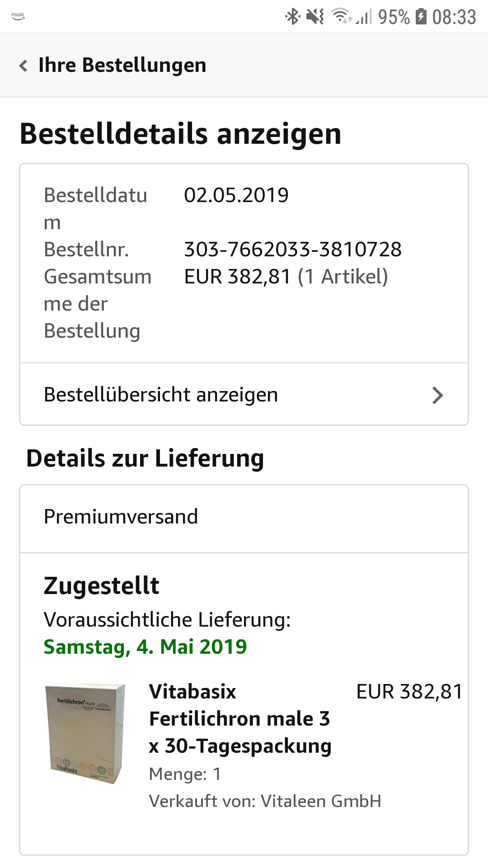The image size is (488, 868).
Task: Open the Bestellübersicht anzeigen chevron arrow
Action: pyautogui.click(x=437, y=395)
